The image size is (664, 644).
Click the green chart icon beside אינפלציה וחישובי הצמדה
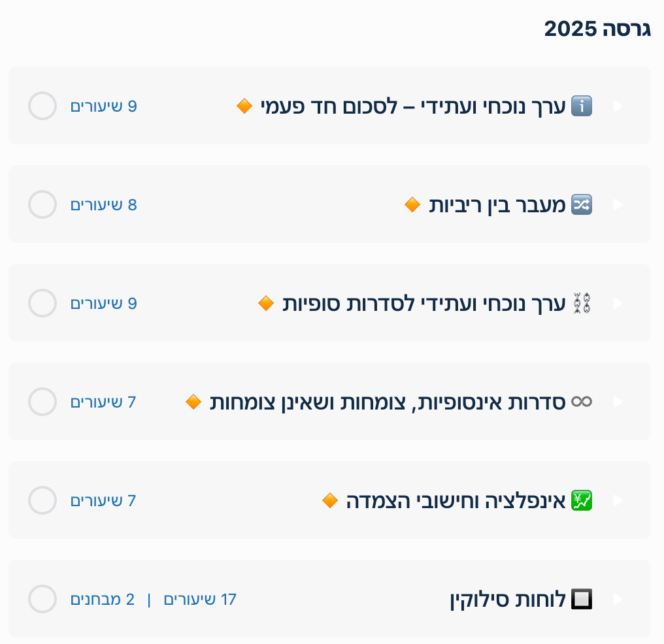[x=581, y=500]
